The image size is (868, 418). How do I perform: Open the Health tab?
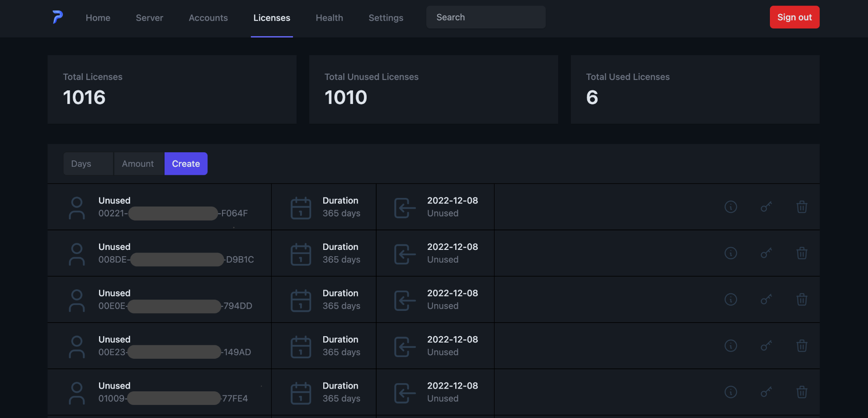pos(329,18)
